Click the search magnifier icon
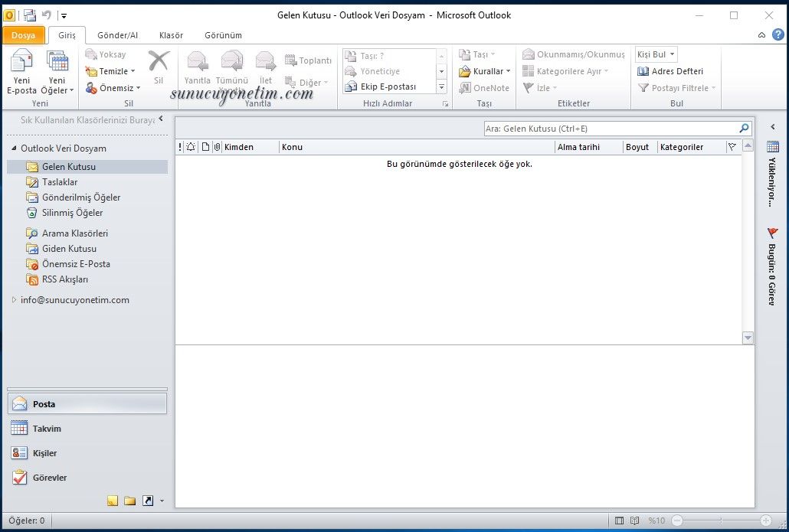 point(743,129)
